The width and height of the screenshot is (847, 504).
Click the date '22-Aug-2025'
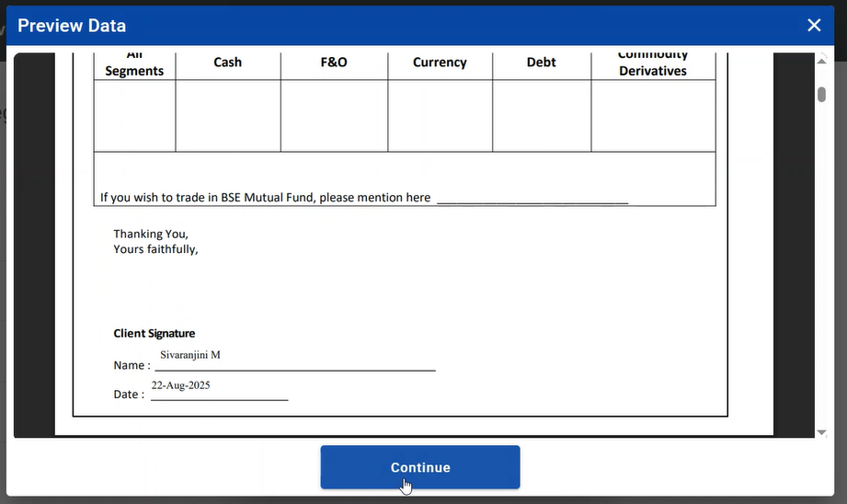[x=180, y=385]
